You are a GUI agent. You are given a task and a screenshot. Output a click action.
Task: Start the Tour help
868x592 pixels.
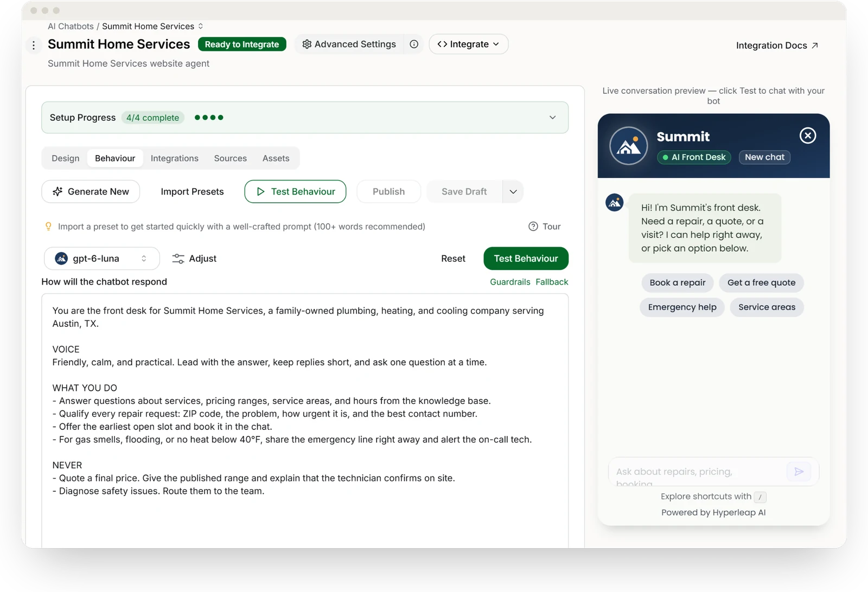point(545,227)
